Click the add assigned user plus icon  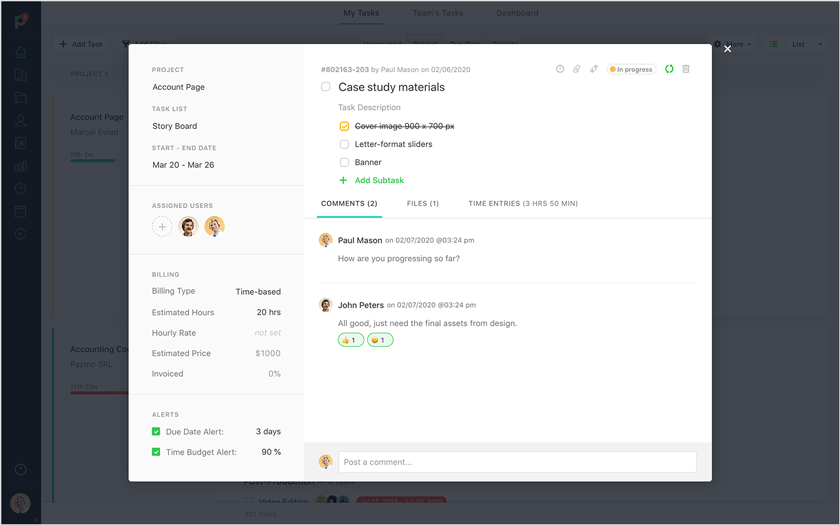[x=162, y=227]
